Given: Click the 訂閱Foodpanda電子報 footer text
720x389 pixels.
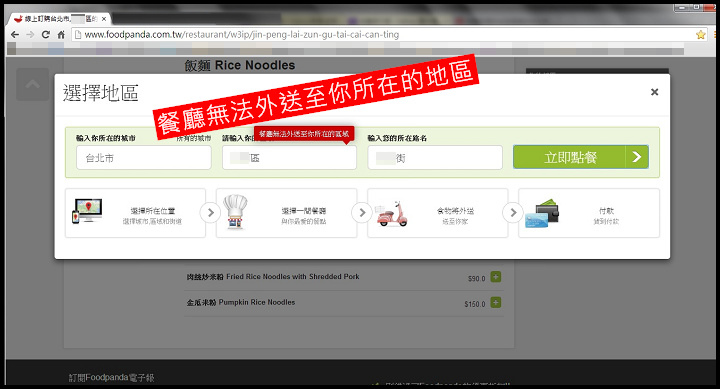Looking at the screenshot, I should click(112, 378).
